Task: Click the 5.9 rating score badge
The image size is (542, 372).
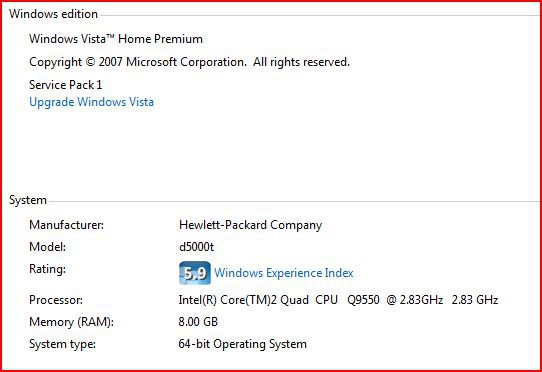Action: point(195,273)
